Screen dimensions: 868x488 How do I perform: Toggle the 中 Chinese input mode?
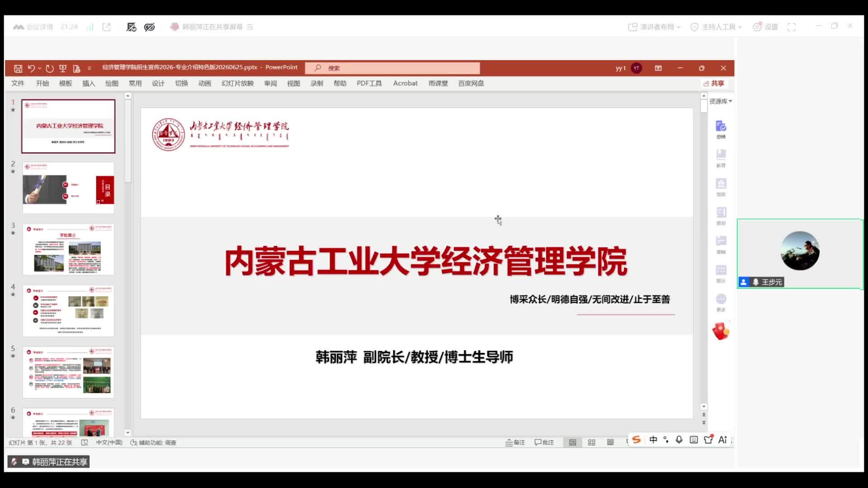(653, 440)
